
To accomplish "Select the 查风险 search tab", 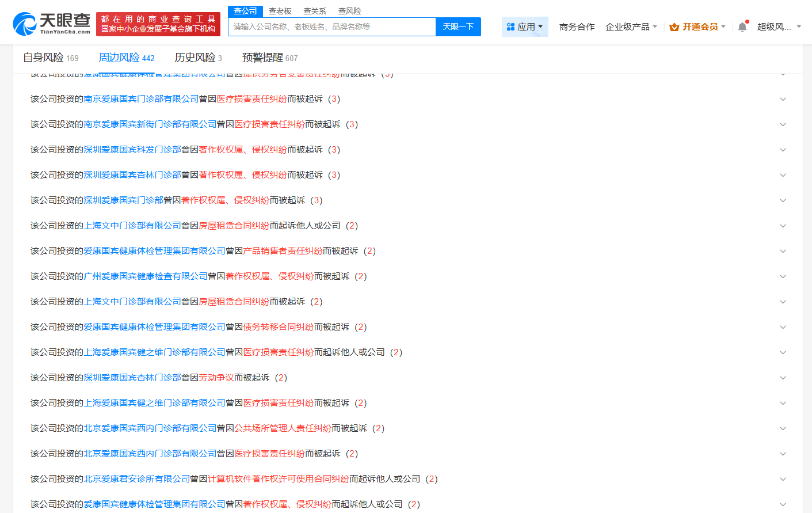I will (349, 11).
